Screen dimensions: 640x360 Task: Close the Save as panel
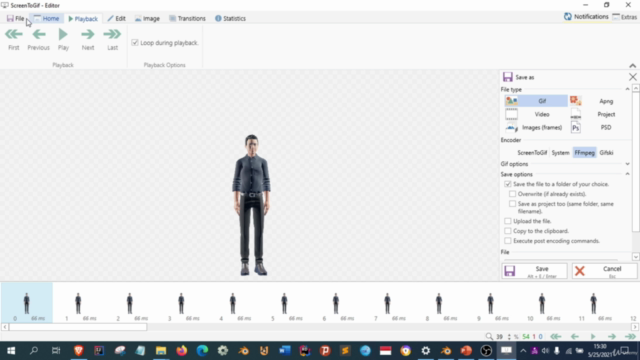point(633,77)
